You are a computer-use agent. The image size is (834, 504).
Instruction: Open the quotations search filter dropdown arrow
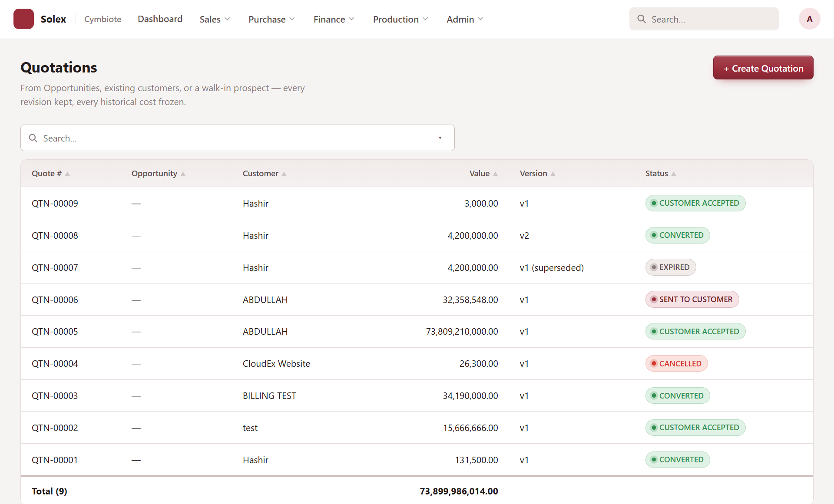440,138
